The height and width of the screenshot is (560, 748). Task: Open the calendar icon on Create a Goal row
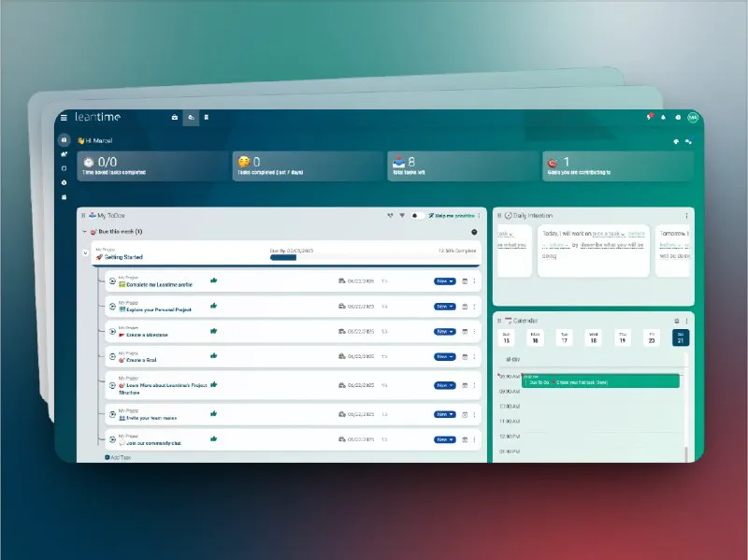coord(465,357)
